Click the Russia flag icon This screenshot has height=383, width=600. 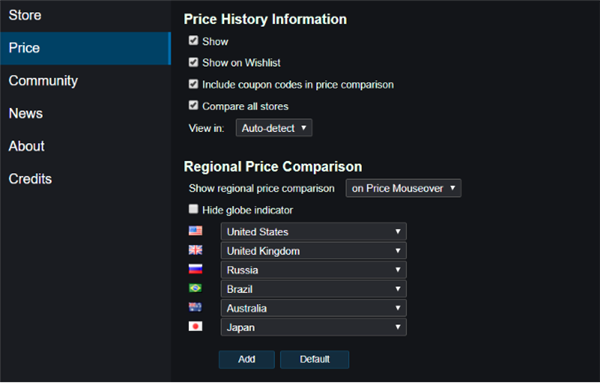point(195,269)
